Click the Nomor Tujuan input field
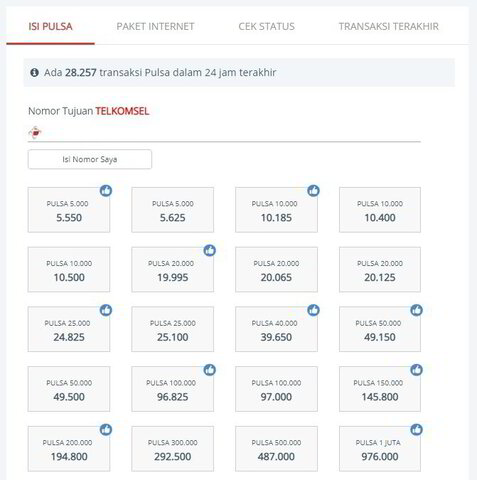 pos(230,133)
